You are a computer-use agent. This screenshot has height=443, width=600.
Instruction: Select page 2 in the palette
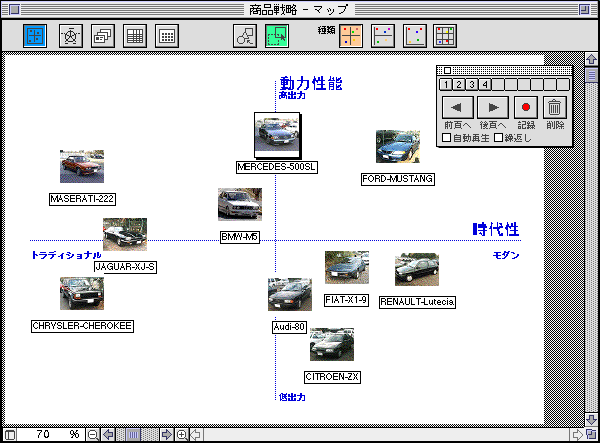459,85
